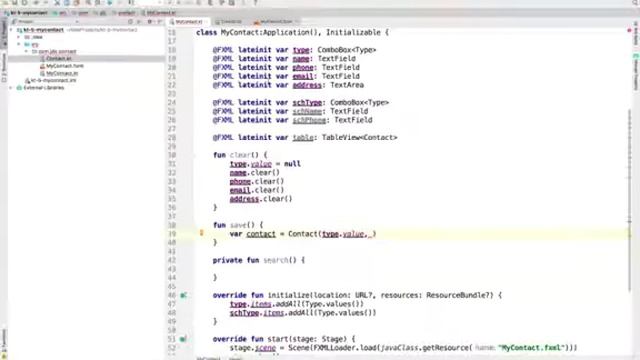The height and width of the screenshot is (360, 640).
Task: Select MyContact.kt in the project tree
Action: click(59, 73)
